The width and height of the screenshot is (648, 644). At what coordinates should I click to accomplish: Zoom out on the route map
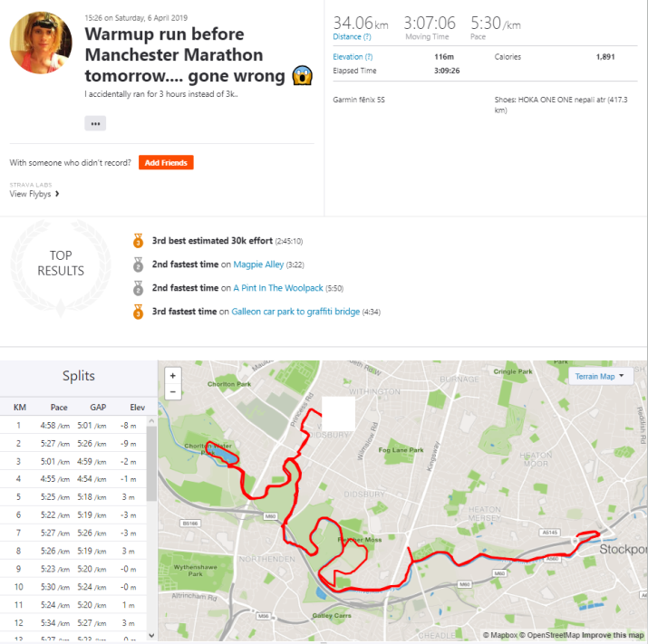[x=173, y=392]
